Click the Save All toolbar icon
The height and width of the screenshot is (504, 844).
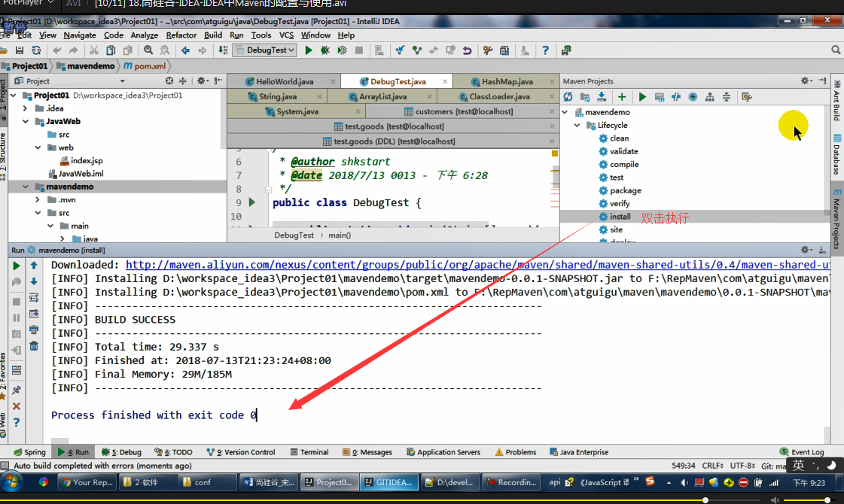(x=20, y=50)
